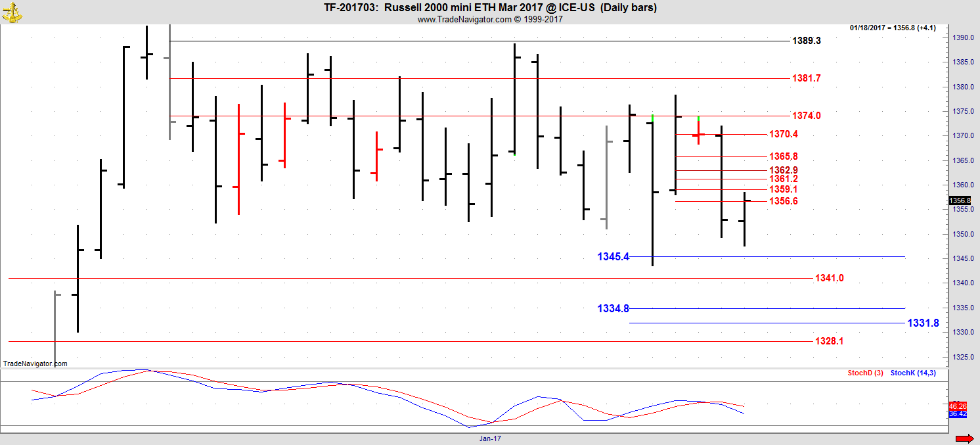Select the 1328.1 red level label

coord(829,341)
